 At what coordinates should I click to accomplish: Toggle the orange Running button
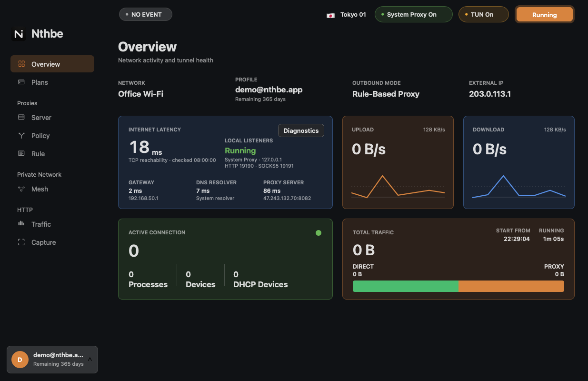(x=545, y=15)
